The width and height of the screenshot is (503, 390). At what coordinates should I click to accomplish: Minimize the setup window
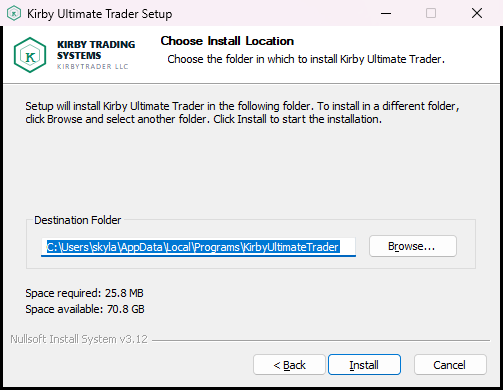[x=386, y=13]
